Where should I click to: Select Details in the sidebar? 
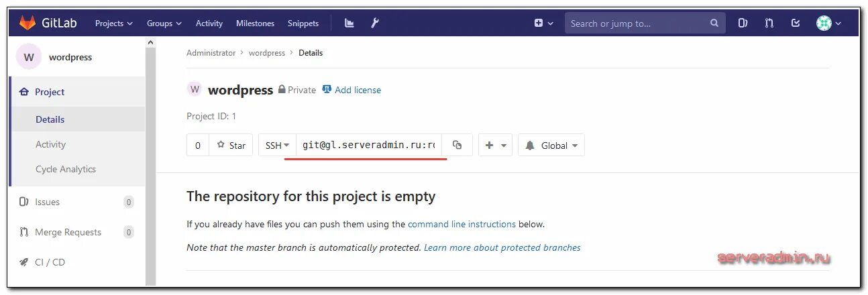(78, 119)
